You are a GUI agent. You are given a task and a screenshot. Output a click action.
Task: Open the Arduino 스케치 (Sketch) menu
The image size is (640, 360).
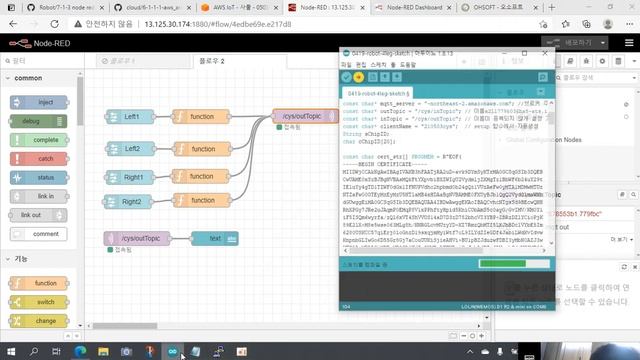click(x=378, y=65)
